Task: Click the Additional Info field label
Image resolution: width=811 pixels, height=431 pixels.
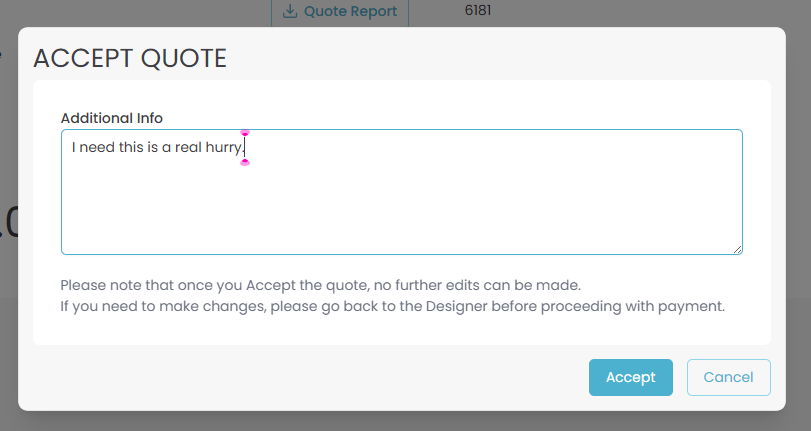Action: (111, 118)
